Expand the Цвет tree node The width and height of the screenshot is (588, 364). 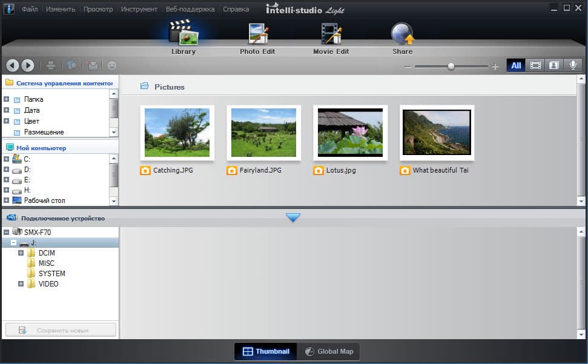coord(7,121)
